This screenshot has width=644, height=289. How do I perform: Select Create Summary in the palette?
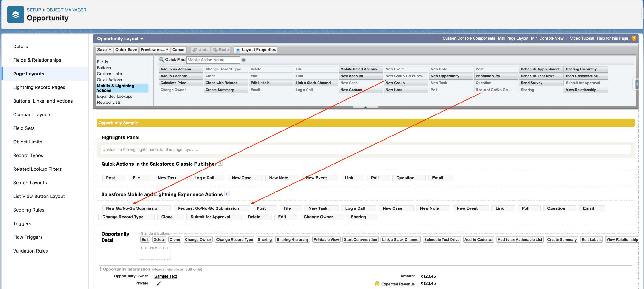click(x=225, y=90)
